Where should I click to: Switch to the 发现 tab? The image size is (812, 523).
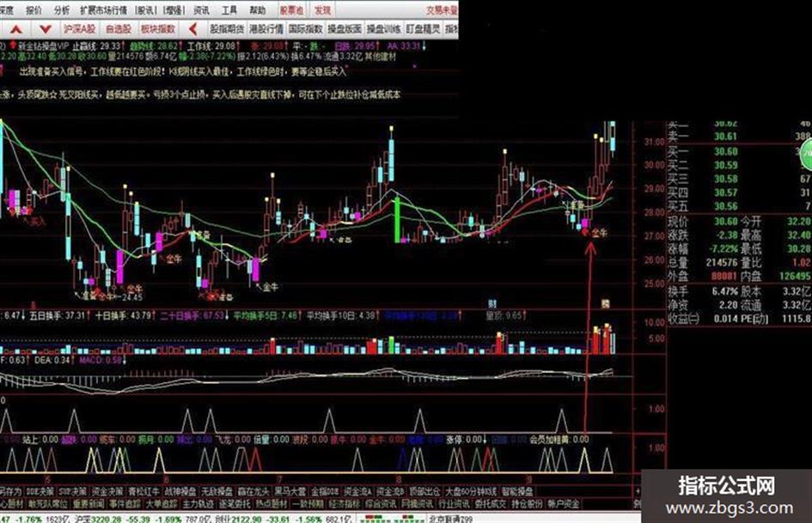click(x=321, y=9)
